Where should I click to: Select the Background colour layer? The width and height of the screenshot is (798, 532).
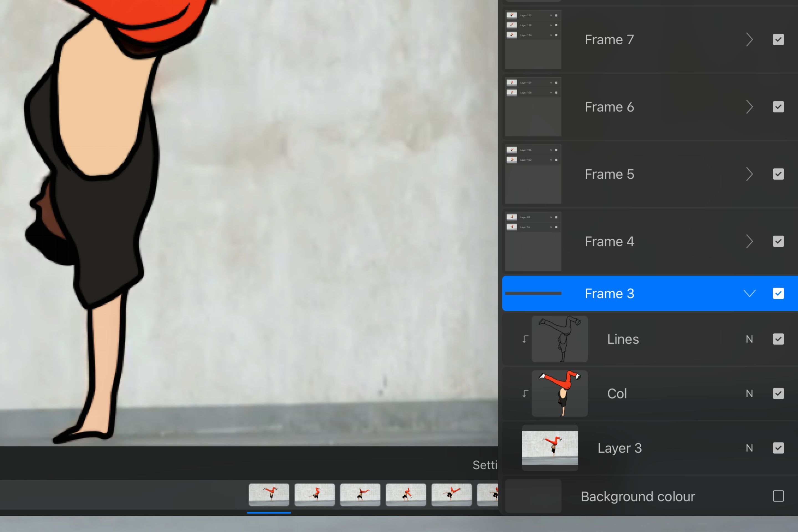pyautogui.click(x=638, y=496)
